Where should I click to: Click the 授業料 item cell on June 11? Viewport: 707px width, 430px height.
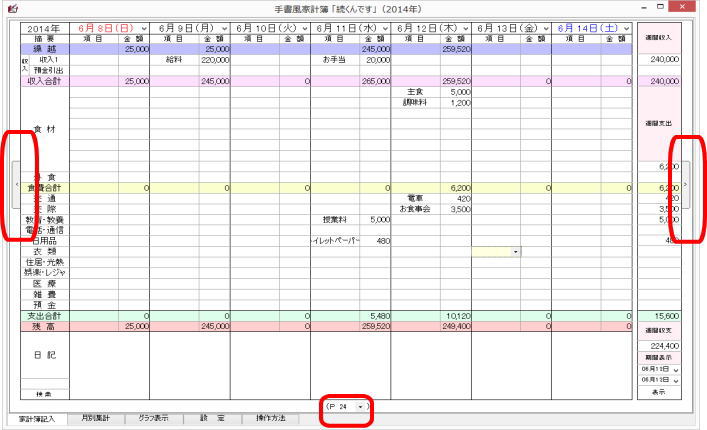(335, 219)
